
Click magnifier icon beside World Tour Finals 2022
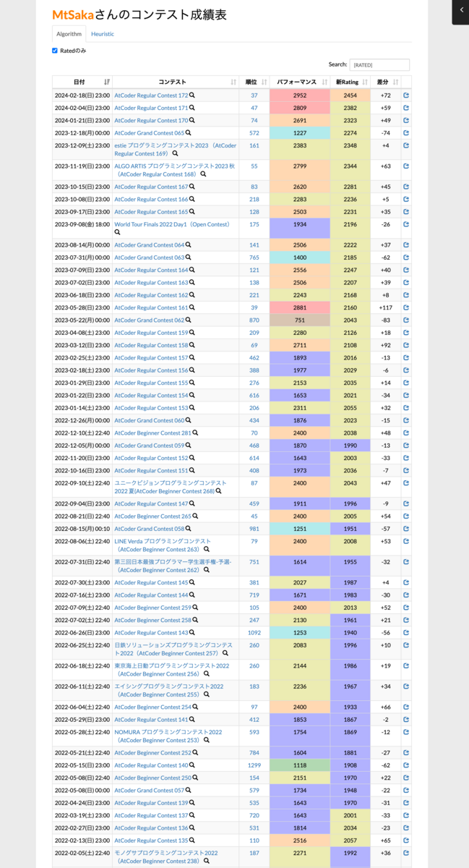coord(118,232)
